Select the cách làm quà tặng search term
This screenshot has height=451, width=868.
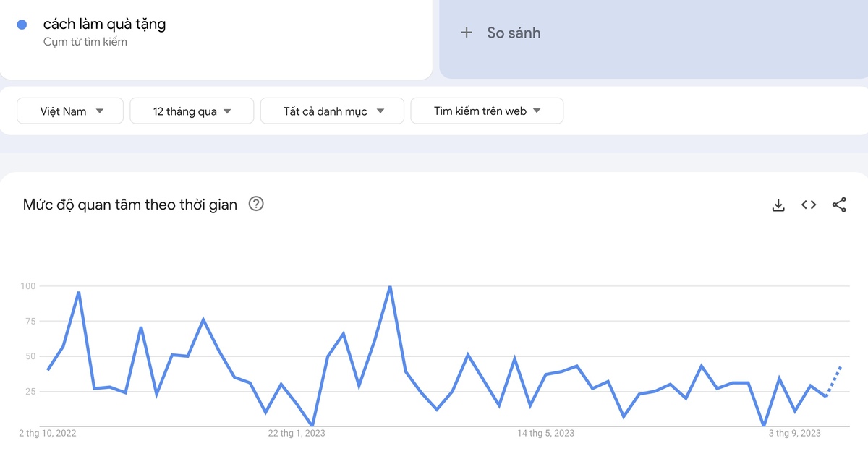pyautogui.click(x=104, y=24)
